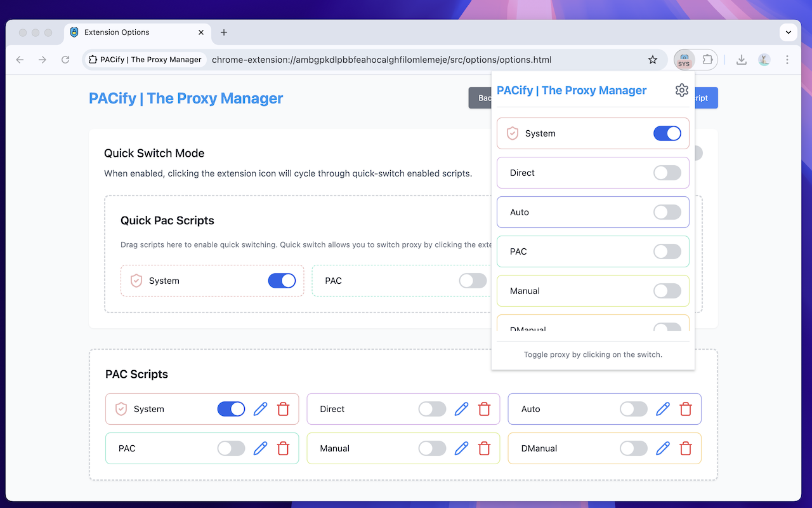Edit the Auto PAC script

coord(663,409)
